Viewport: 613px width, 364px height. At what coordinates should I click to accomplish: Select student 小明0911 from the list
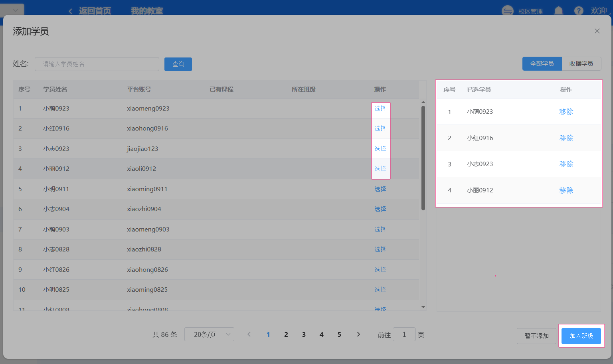click(380, 189)
